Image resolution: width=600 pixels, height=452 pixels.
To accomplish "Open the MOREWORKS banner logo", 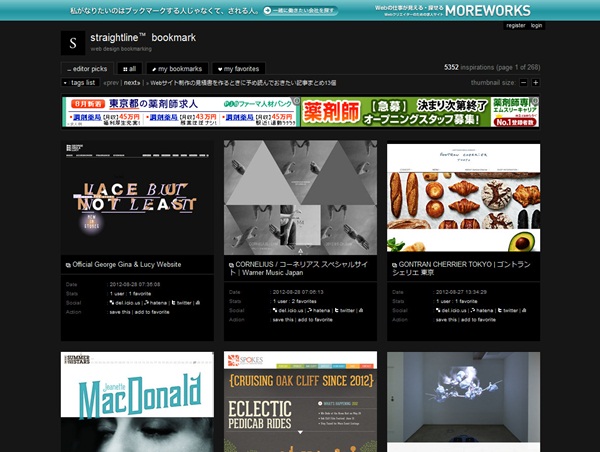I will pos(488,10).
